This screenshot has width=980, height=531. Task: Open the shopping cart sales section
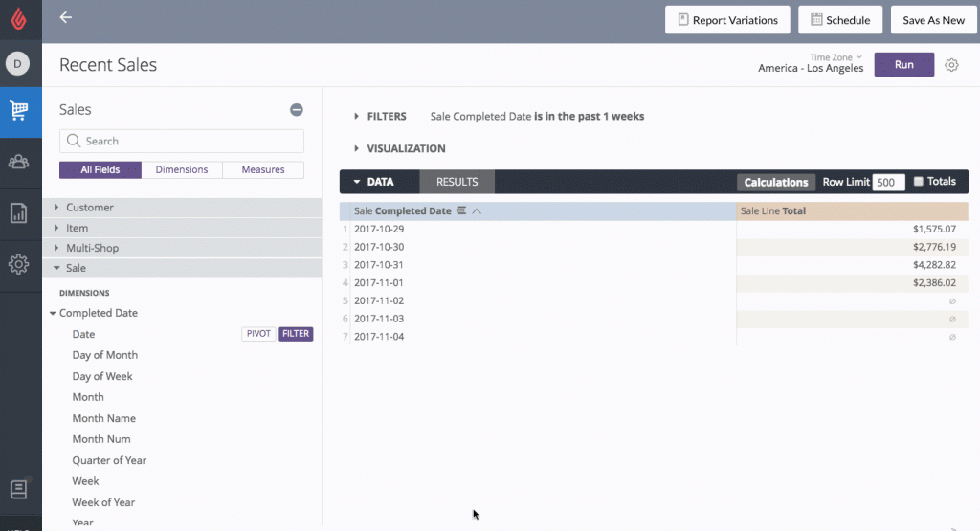click(x=19, y=111)
